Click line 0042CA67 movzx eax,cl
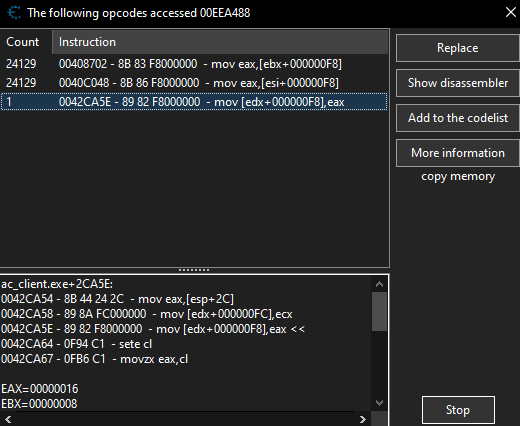The height and width of the screenshot is (426, 520). coord(95,359)
